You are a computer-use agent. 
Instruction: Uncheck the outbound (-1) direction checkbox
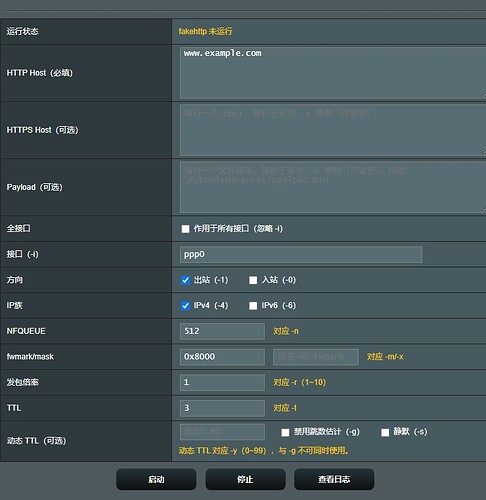pos(185,280)
